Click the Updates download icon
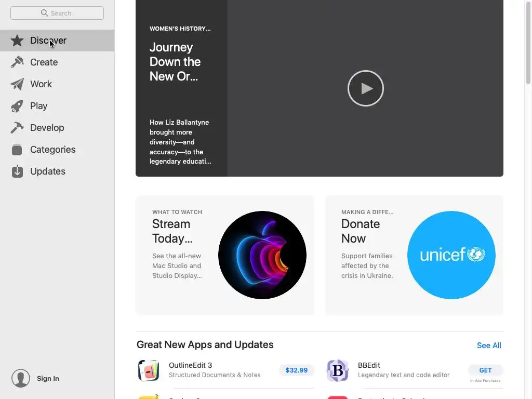The image size is (532, 399). (x=17, y=171)
